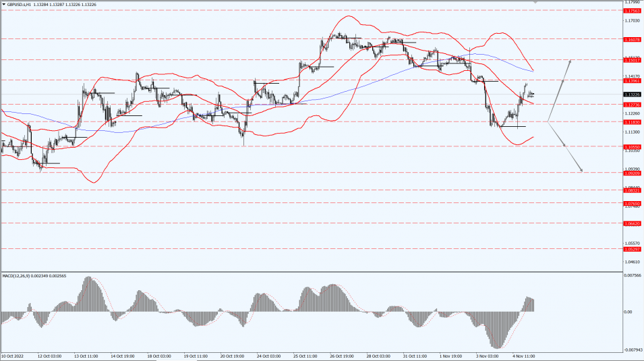Click the 24 Oct 03:00 time axis label
The height and width of the screenshot is (361, 644).
click(268, 356)
